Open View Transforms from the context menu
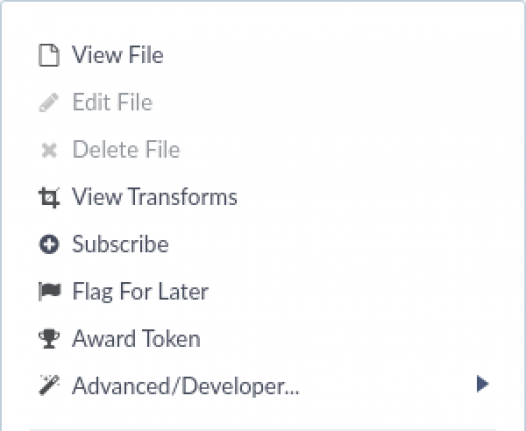The height and width of the screenshot is (431, 526). coord(263,197)
